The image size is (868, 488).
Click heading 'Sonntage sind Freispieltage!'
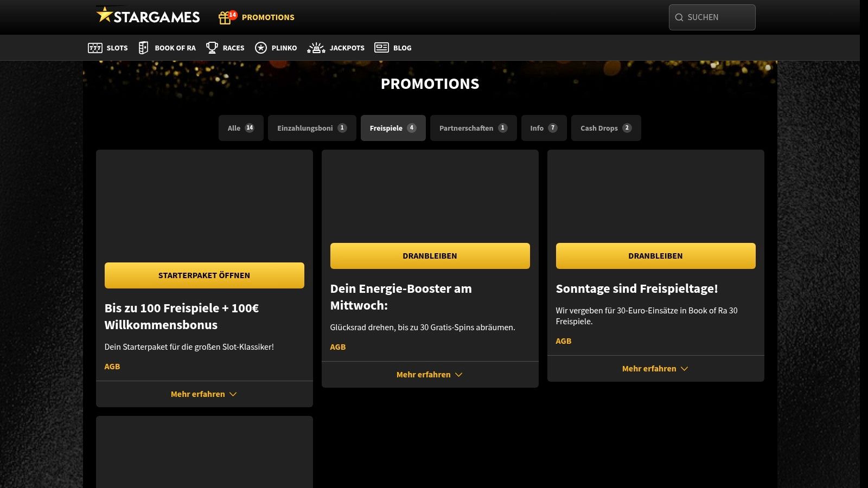(637, 288)
